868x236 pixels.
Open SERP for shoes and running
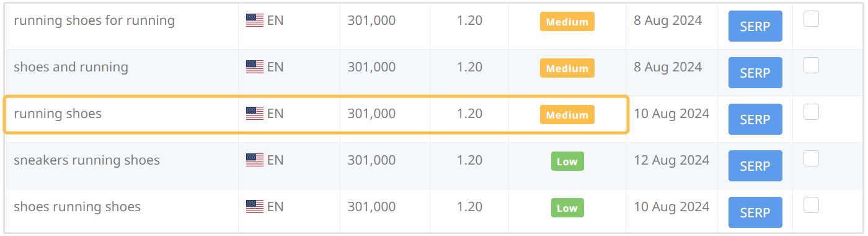(x=755, y=73)
